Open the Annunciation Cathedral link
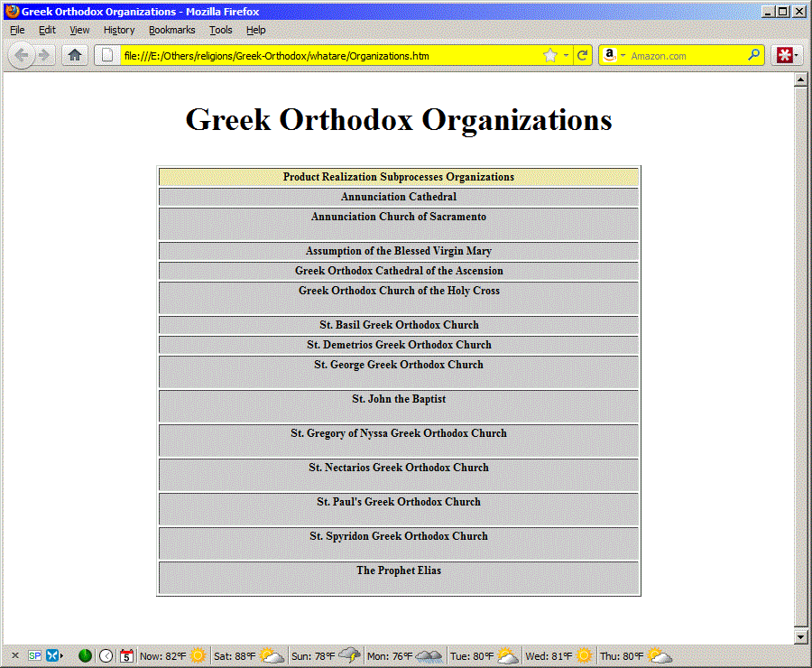This screenshot has height=668, width=812. 399,197
